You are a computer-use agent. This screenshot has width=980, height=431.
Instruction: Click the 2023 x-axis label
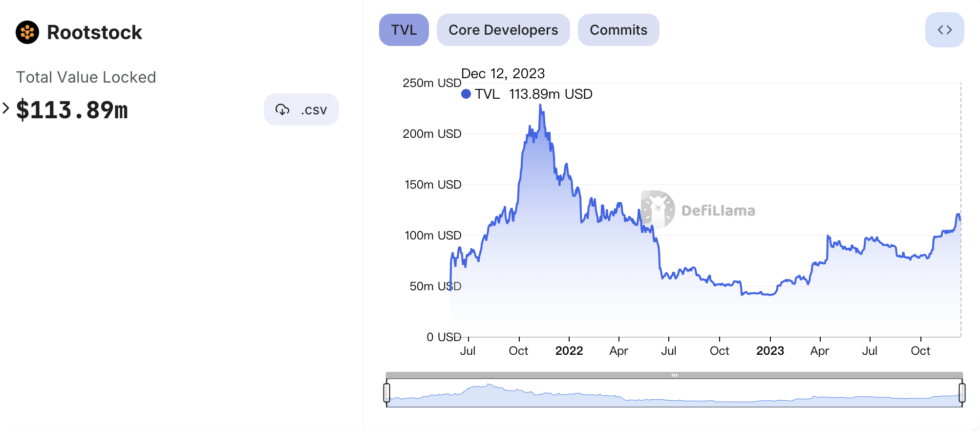(x=770, y=351)
